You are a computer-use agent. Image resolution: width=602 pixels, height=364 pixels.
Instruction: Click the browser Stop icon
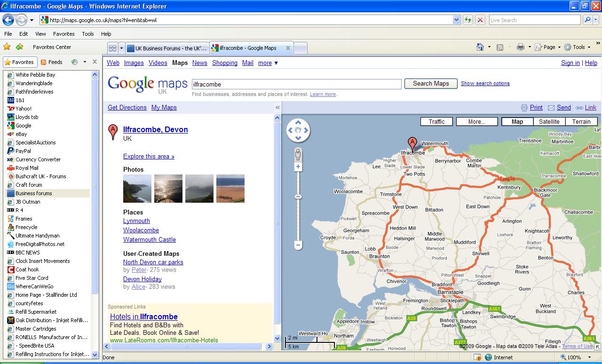pyautogui.click(x=480, y=20)
